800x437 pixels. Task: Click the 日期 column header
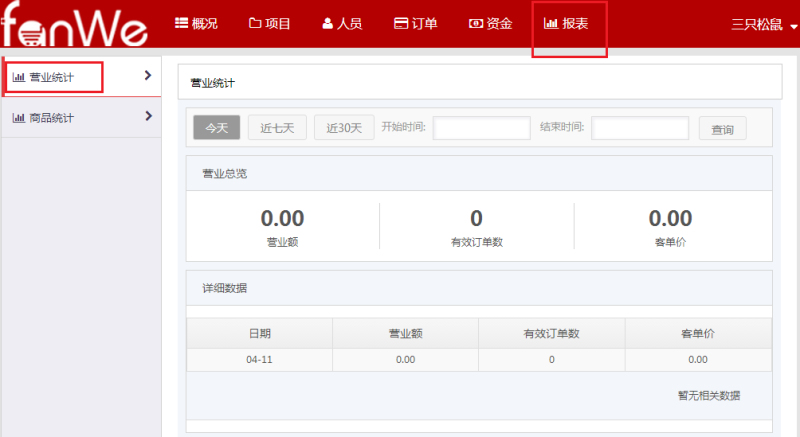click(x=259, y=333)
